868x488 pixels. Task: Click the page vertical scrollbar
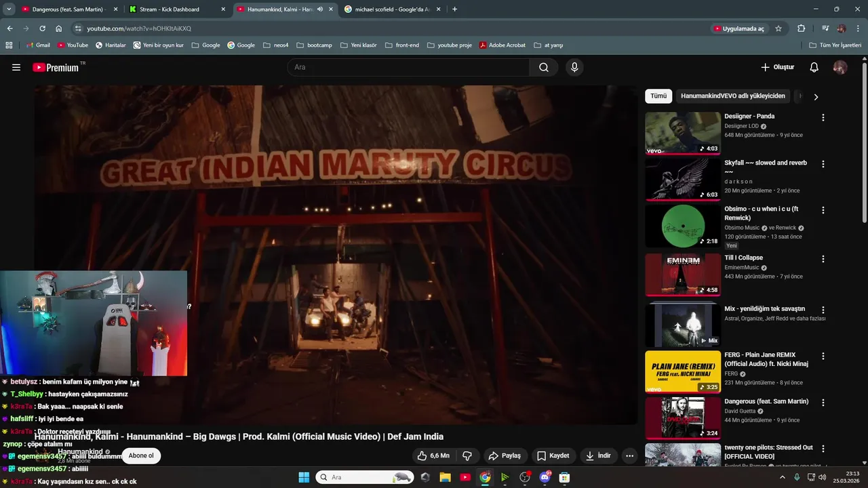tap(864, 142)
